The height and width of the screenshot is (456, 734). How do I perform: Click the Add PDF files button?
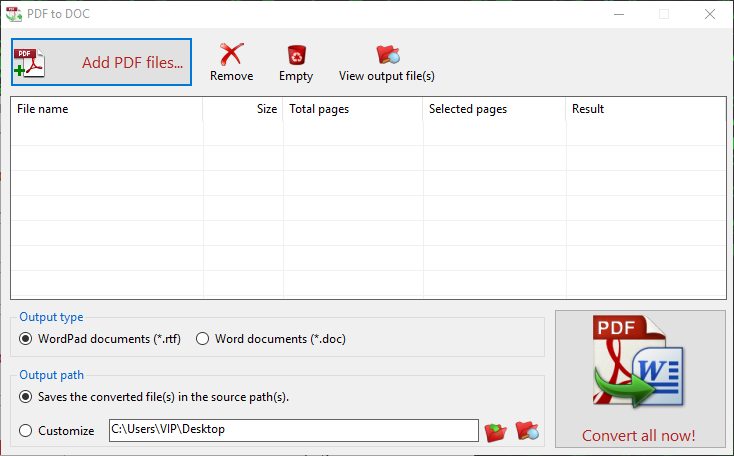tap(101, 61)
